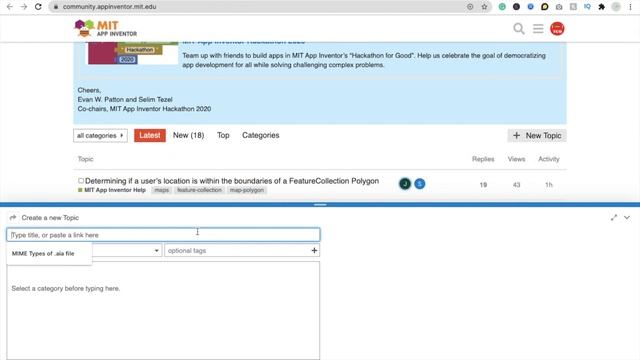This screenshot has height=360, width=640.
Task: Select the Latest tab
Action: (150, 136)
